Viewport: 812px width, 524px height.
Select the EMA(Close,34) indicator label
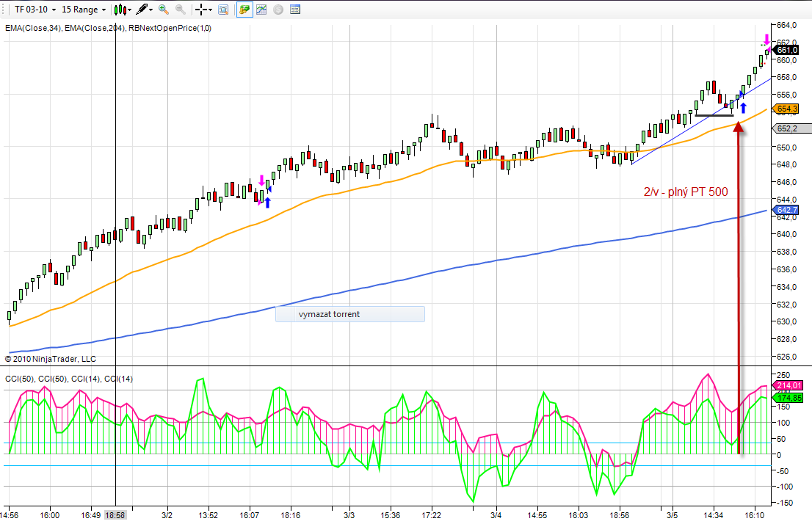tap(33, 28)
